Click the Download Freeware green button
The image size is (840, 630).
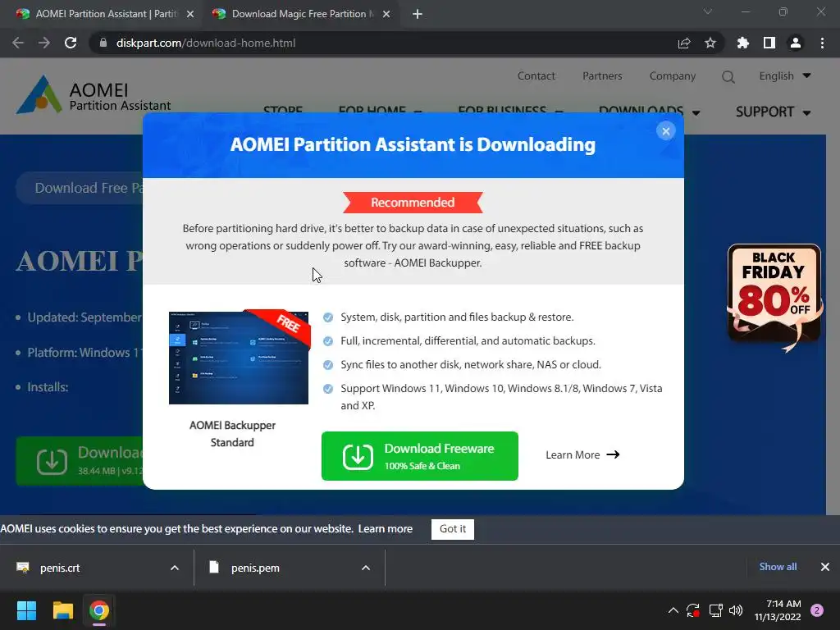419,456
